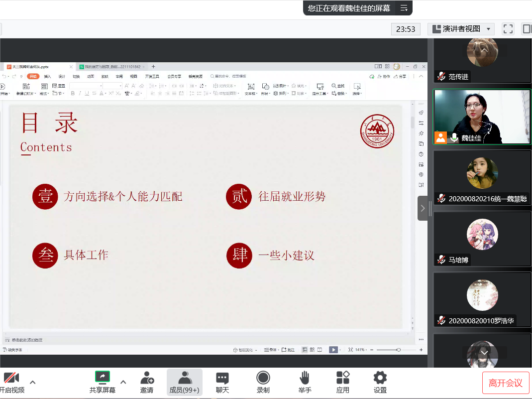The height and width of the screenshot is (399, 532).
Task: Expand share screen options arrow
Action: tap(123, 382)
